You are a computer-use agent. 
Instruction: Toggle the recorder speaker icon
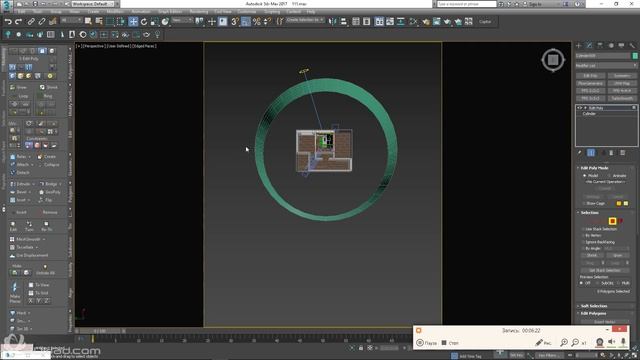(611, 342)
